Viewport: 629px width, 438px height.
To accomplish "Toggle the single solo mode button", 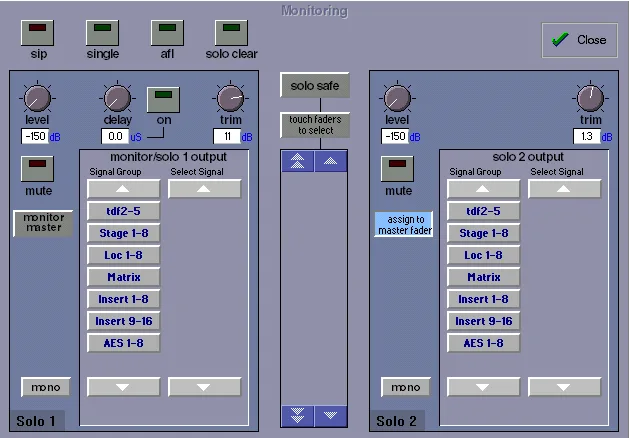I will (x=102, y=33).
